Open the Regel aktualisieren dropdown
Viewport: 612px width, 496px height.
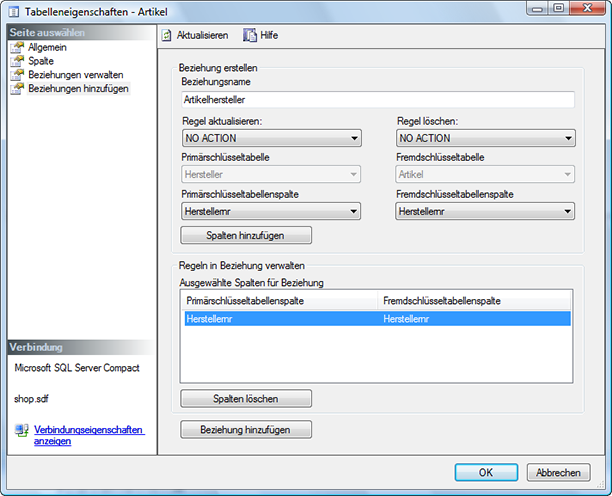click(272, 138)
